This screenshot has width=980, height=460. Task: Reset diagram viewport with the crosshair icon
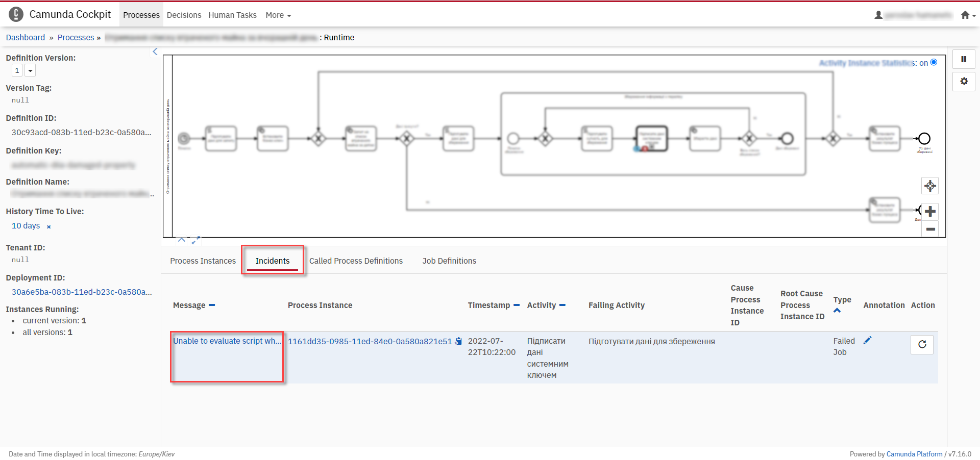coord(930,186)
